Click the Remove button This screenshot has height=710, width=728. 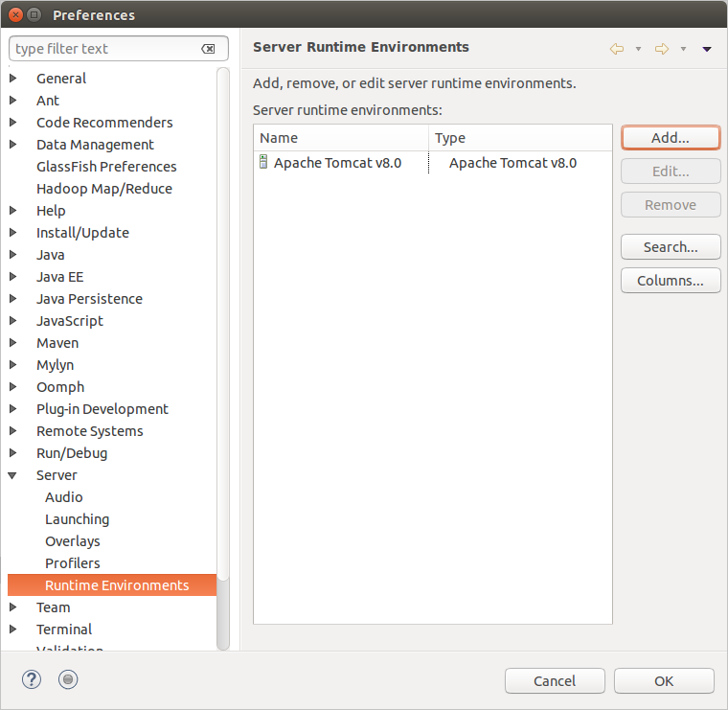pyautogui.click(x=671, y=205)
